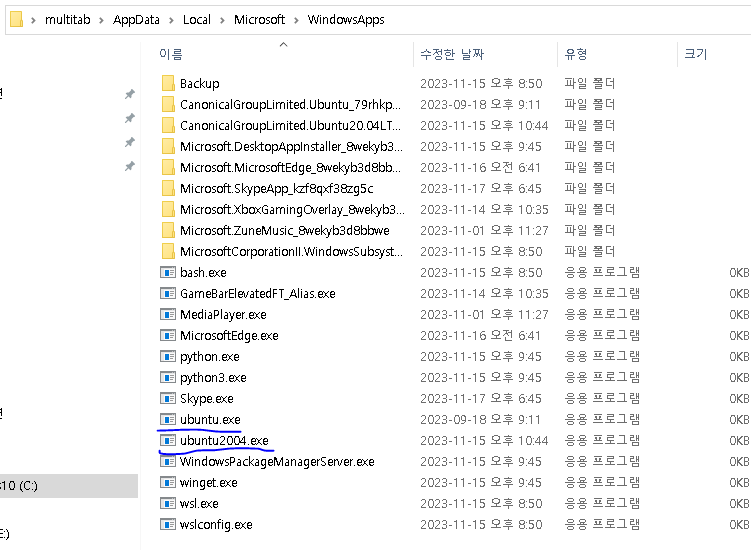Open the chevron between AppData and Local
The width and height of the screenshot is (751, 550).
(171, 20)
